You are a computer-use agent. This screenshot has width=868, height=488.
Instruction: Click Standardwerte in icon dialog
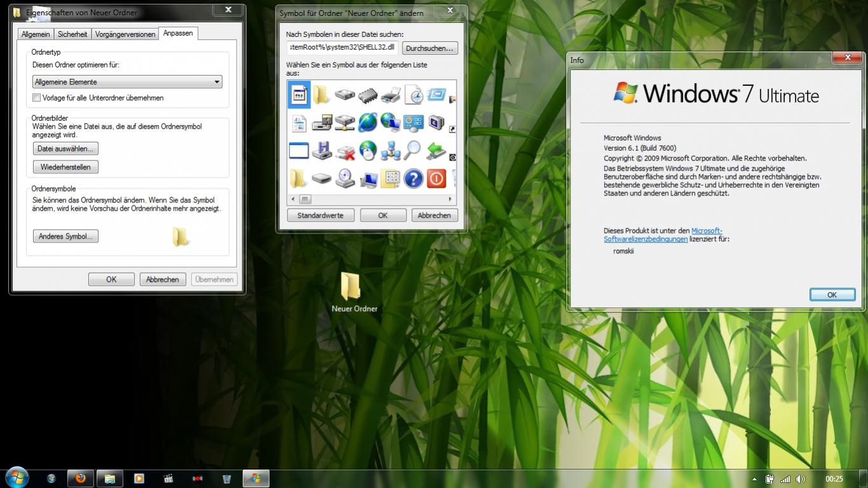click(x=320, y=216)
